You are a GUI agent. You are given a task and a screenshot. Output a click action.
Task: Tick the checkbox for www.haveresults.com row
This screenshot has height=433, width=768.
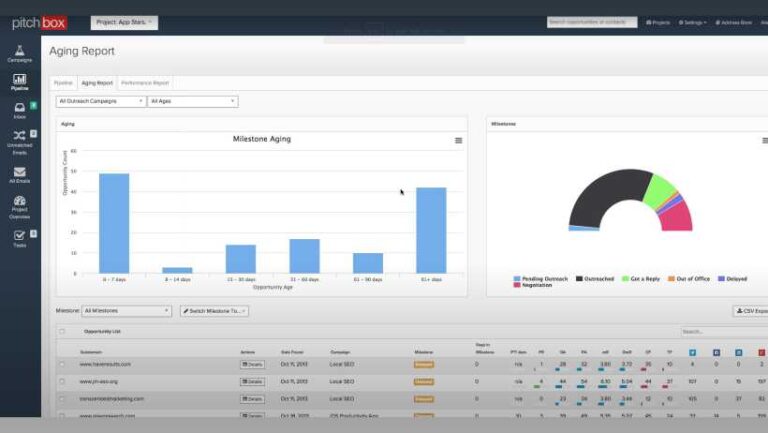click(x=62, y=365)
